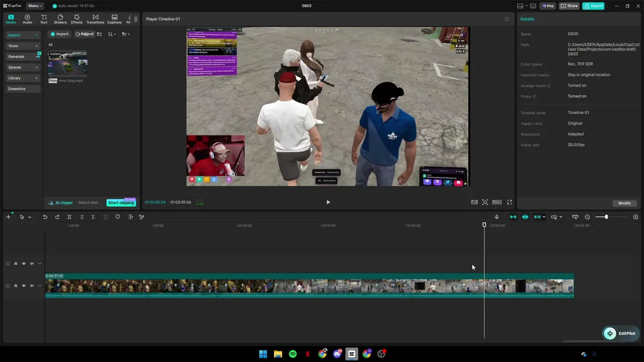The image size is (644, 362).
Task: Open the Dreamina section
Action: click(23, 89)
